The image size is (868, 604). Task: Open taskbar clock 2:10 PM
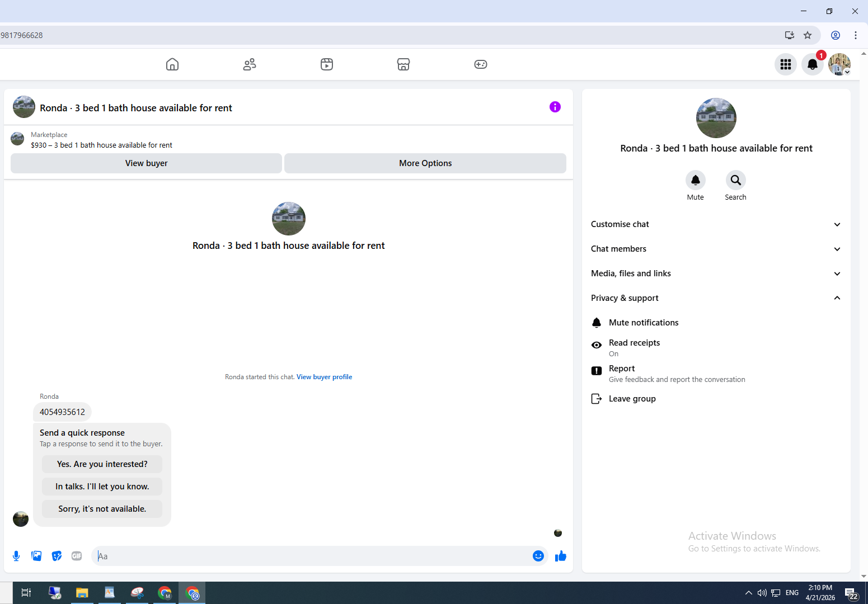pyautogui.click(x=820, y=593)
